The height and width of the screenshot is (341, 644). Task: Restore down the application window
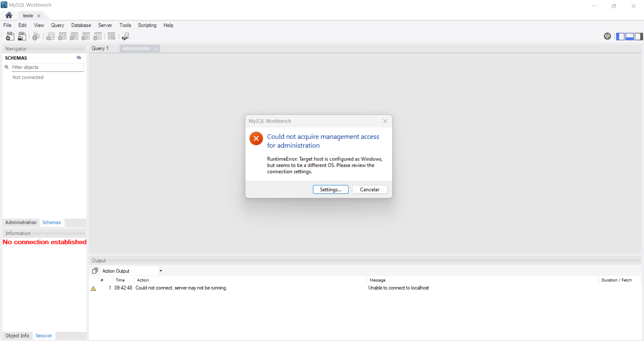point(614,6)
